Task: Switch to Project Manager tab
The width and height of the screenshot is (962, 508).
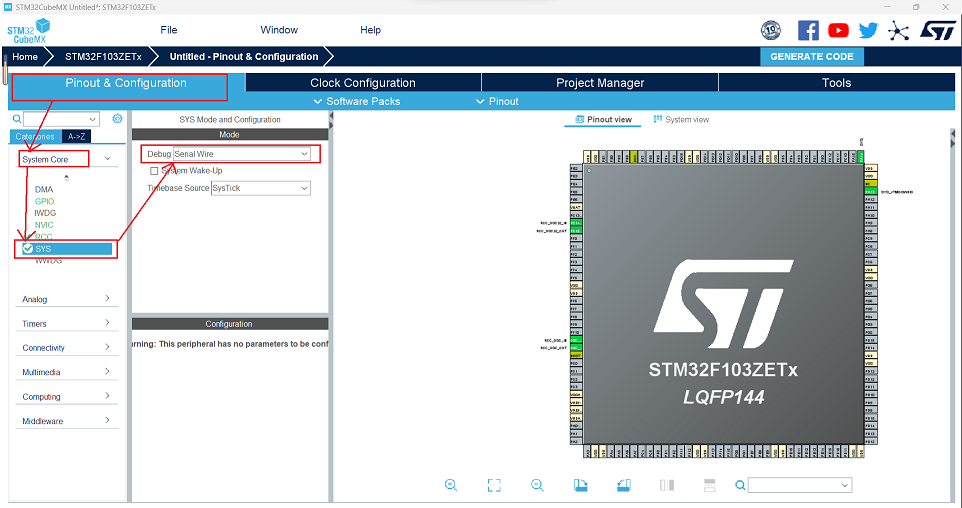Action: click(x=600, y=83)
